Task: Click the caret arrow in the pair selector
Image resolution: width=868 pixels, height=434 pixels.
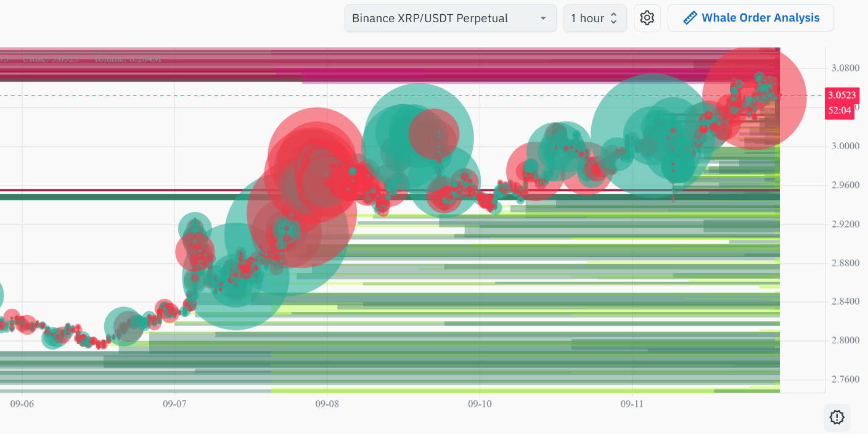Action: tap(543, 18)
